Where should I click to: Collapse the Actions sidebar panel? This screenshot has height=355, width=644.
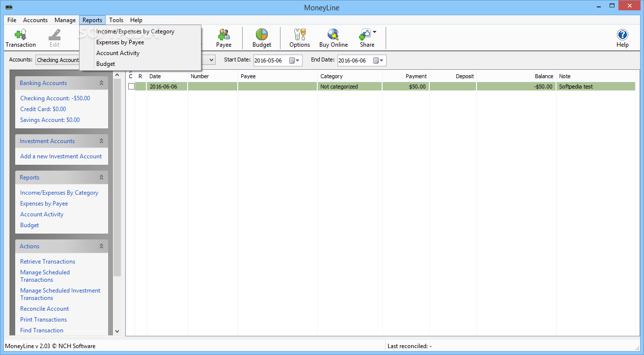101,246
